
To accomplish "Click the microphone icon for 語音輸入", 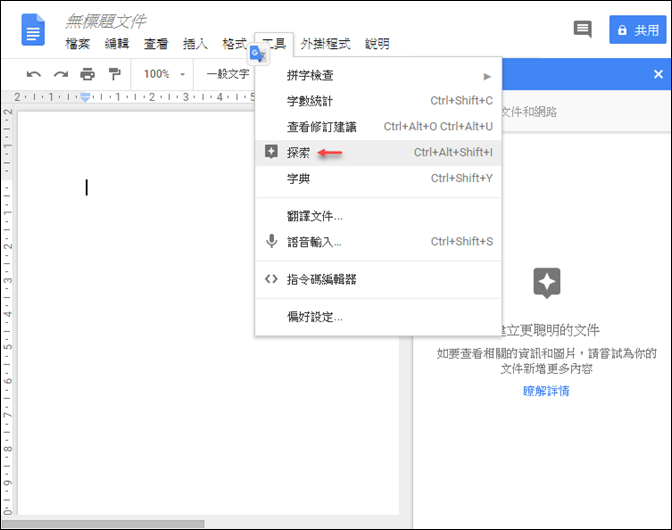I will pyautogui.click(x=271, y=241).
